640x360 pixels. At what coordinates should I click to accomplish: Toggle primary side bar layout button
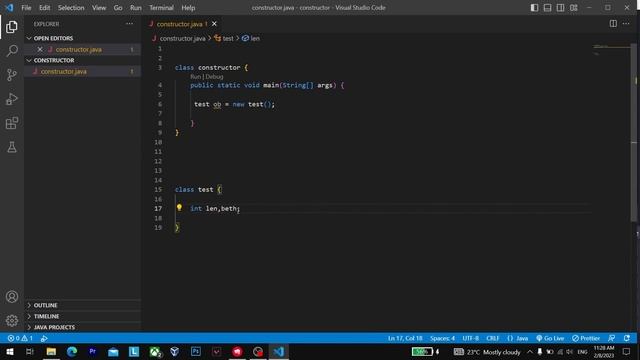pyautogui.click(x=534, y=8)
